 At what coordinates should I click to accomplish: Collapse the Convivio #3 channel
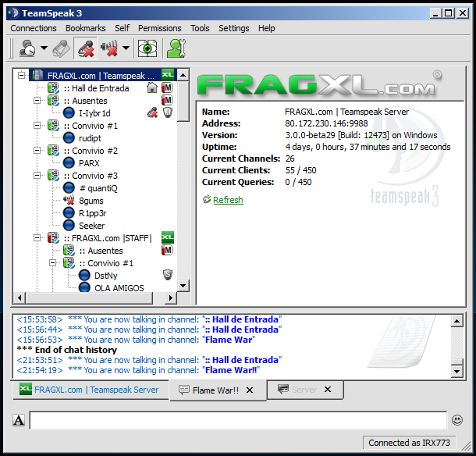37,175
